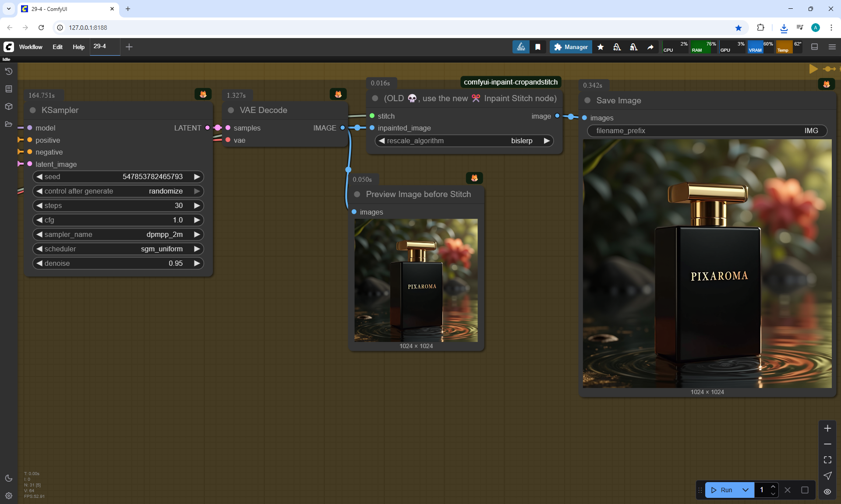
Task: Click the filename_prefix field in Save Image
Action: pyautogui.click(x=707, y=130)
